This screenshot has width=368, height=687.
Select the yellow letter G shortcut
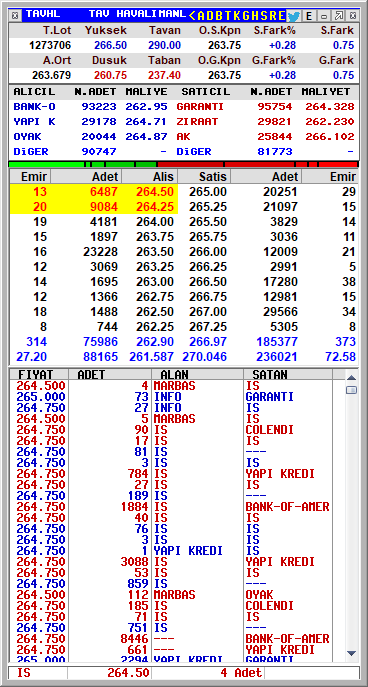pos(247,16)
